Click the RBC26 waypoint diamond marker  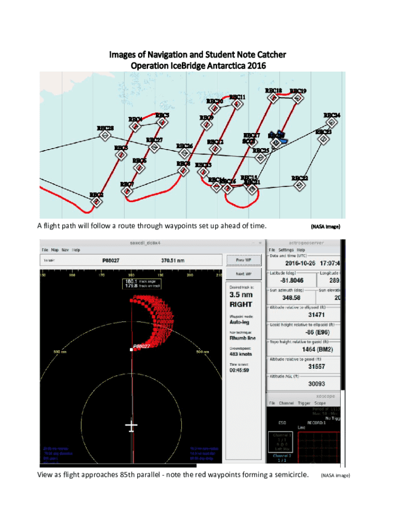(x=184, y=154)
